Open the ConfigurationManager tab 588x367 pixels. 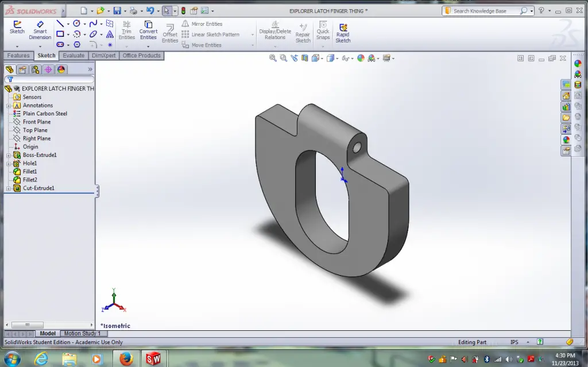[36, 69]
